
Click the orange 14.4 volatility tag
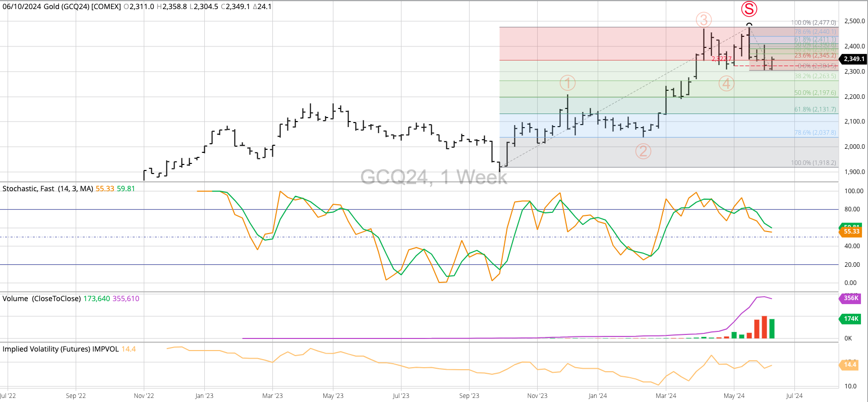[850, 365]
